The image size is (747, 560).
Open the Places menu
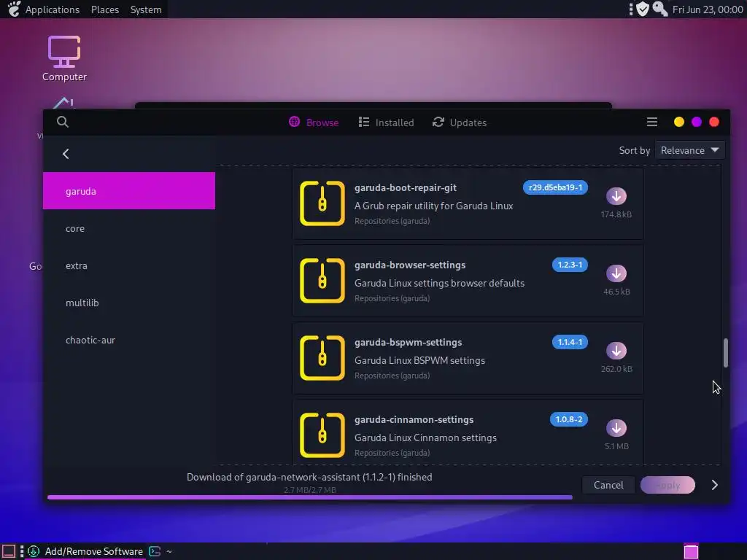pyautogui.click(x=105, y=9)
